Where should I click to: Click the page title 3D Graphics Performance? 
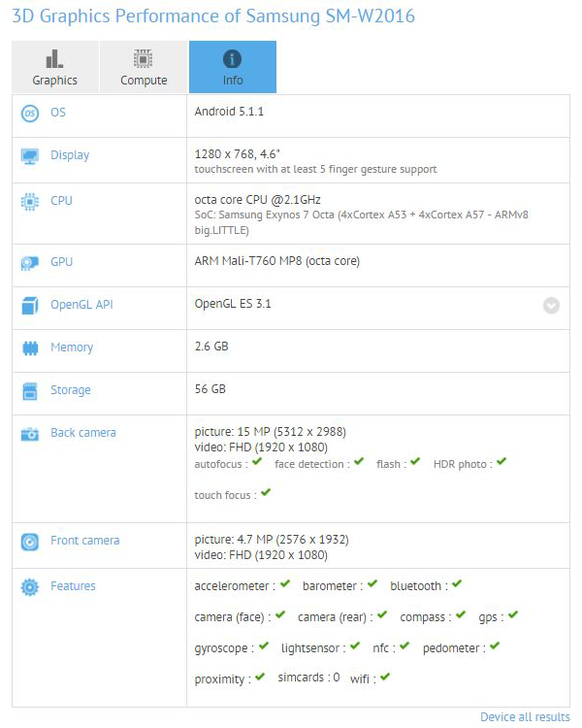click(213, 17)
